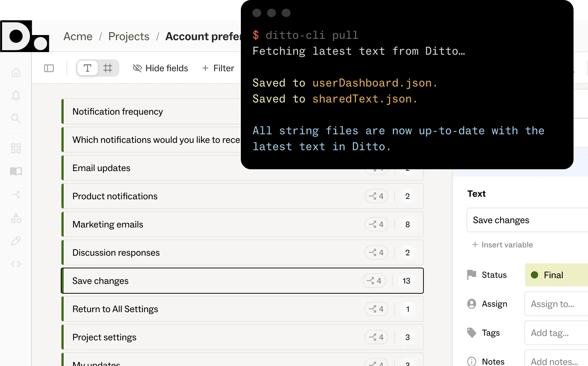Viewport: 588px width, 366px height.
Task: Click instance count 13 on Save changes
Action: click(406, 281)
